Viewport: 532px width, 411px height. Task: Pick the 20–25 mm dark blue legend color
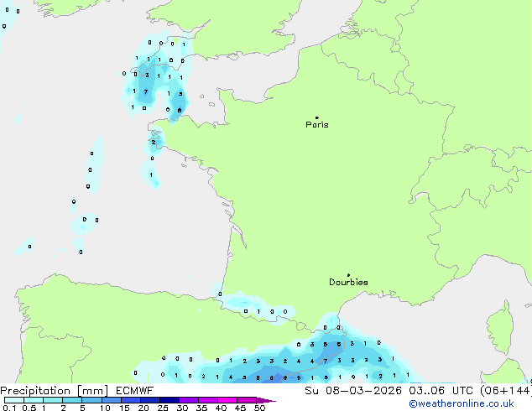click(x=149, y=400)
